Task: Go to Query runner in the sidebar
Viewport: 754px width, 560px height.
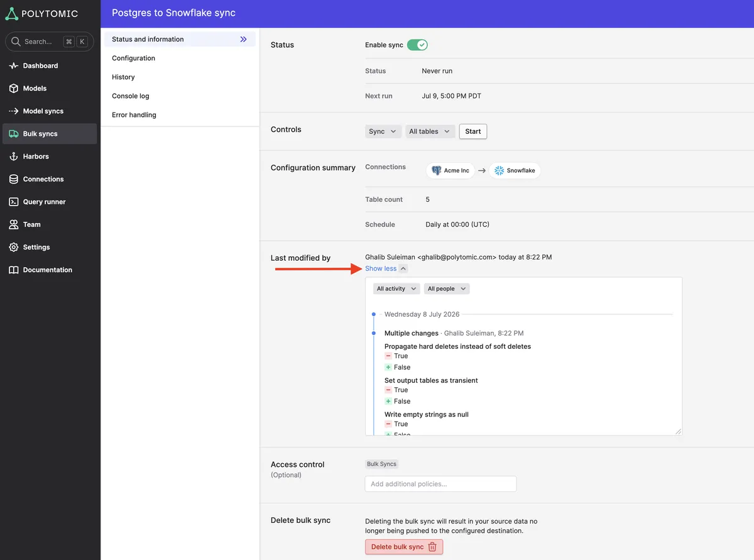Action: tap(50, 202)
